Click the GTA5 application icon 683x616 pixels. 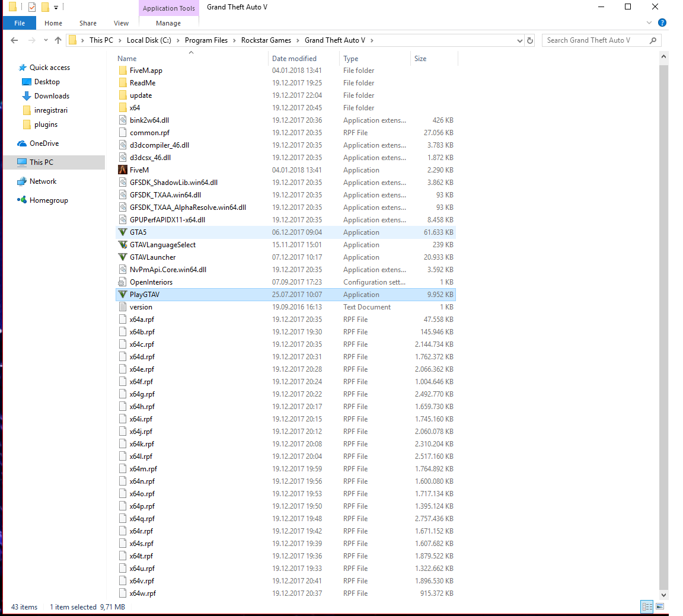point(122,232)
